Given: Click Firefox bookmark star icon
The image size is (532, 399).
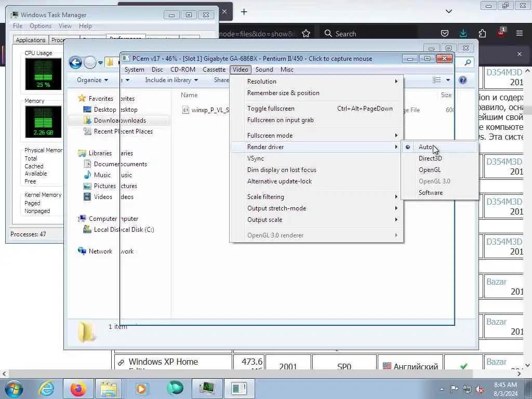Looking at the screenshot, I should [306, 34].
